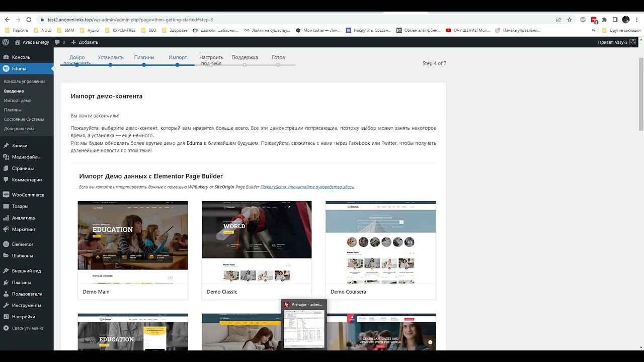Open Медиафайлы media icon in sidebar
Screen dimensions: 644x362
(x=6, y=157)
